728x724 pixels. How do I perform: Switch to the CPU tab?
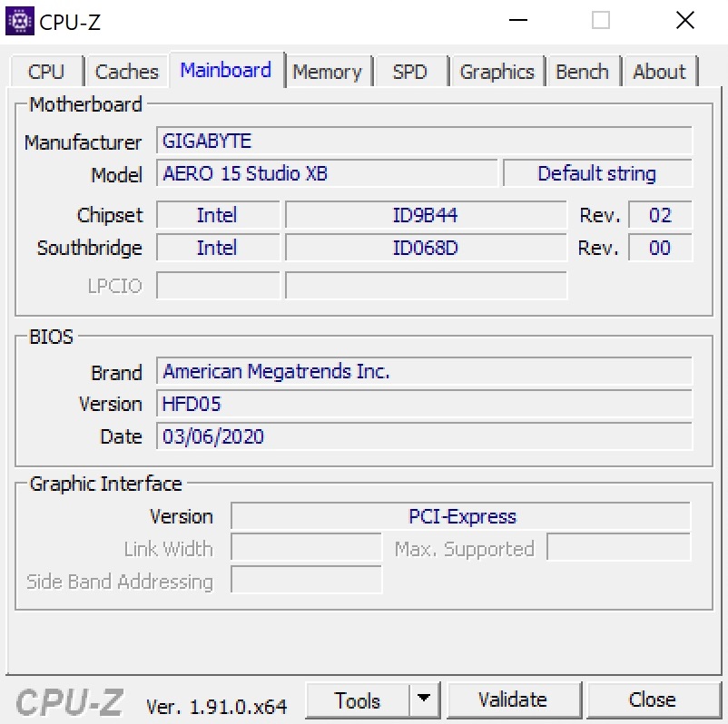46,72
